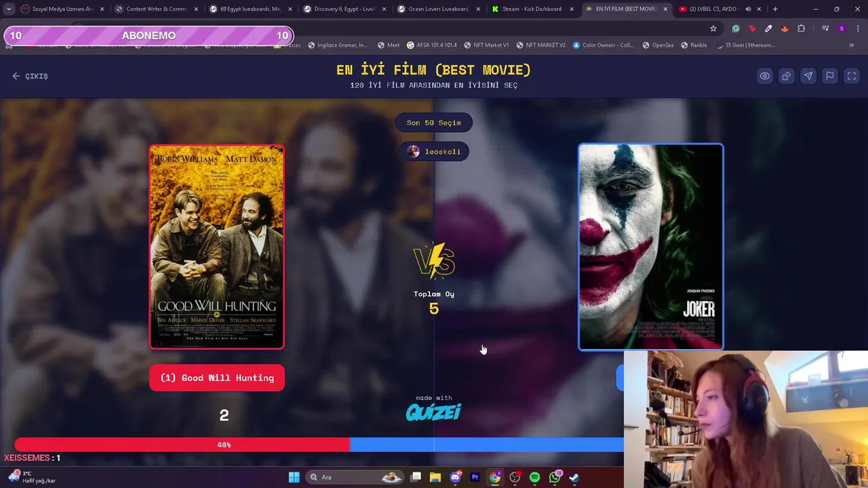
Task: Click the taskbar Ara search box
Action: click(x=353, y=477)
